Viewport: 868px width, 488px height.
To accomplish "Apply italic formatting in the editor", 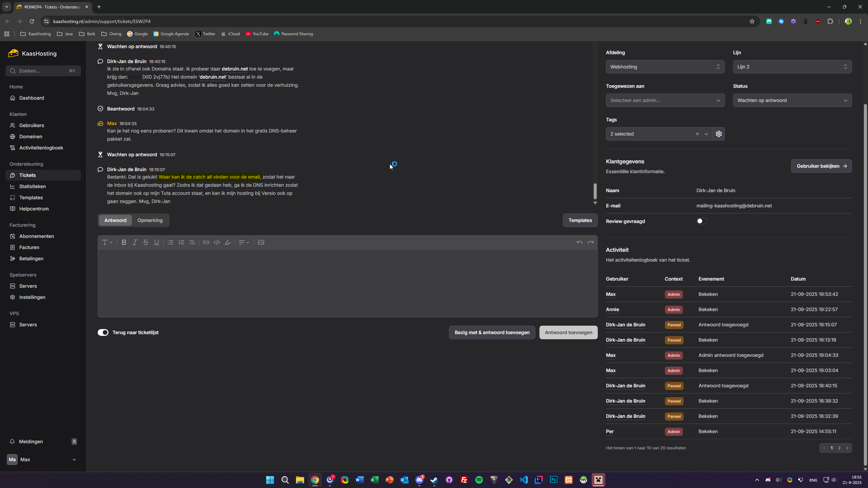I will pyautogui.click(x=135, y=242).
